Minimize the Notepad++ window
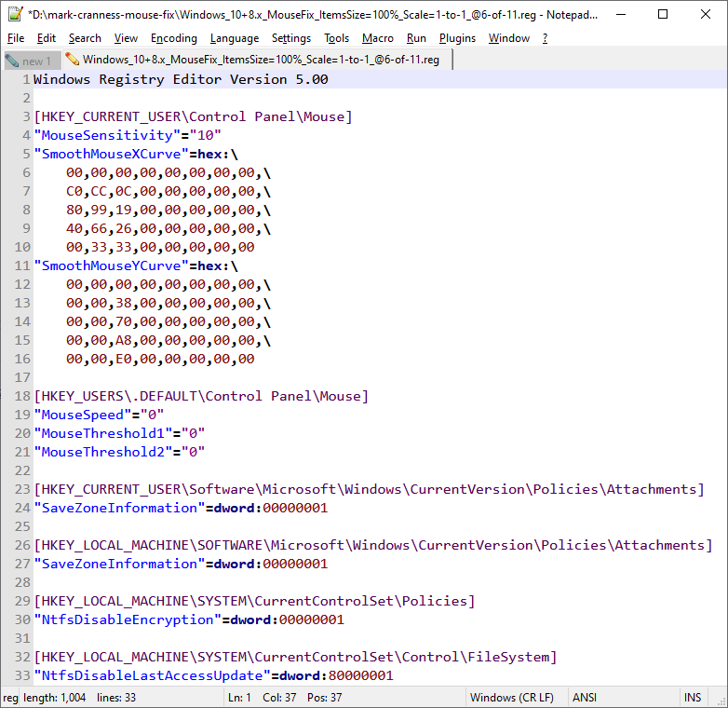This screenshot has height=708, width=728. tap(620, 14)
